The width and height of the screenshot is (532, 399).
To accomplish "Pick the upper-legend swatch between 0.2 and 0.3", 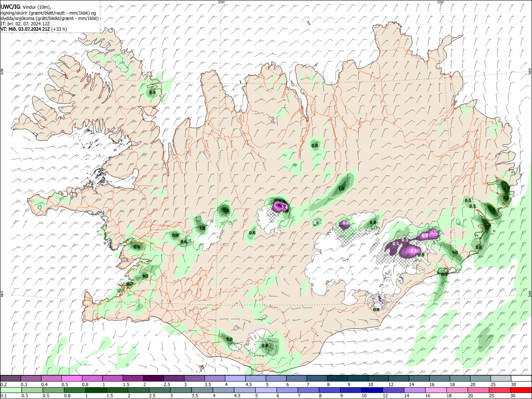I will click(x=11, y=378).
